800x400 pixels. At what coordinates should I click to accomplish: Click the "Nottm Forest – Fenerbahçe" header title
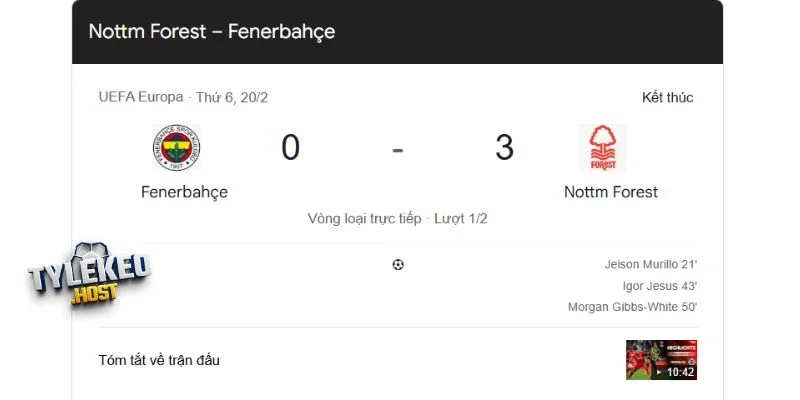coord(212,32)
